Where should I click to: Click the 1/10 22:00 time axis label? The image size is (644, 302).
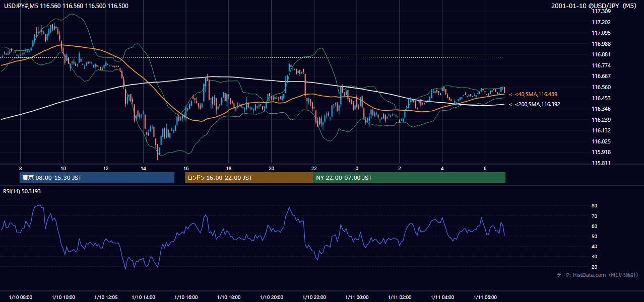click(x=314, y=297)
